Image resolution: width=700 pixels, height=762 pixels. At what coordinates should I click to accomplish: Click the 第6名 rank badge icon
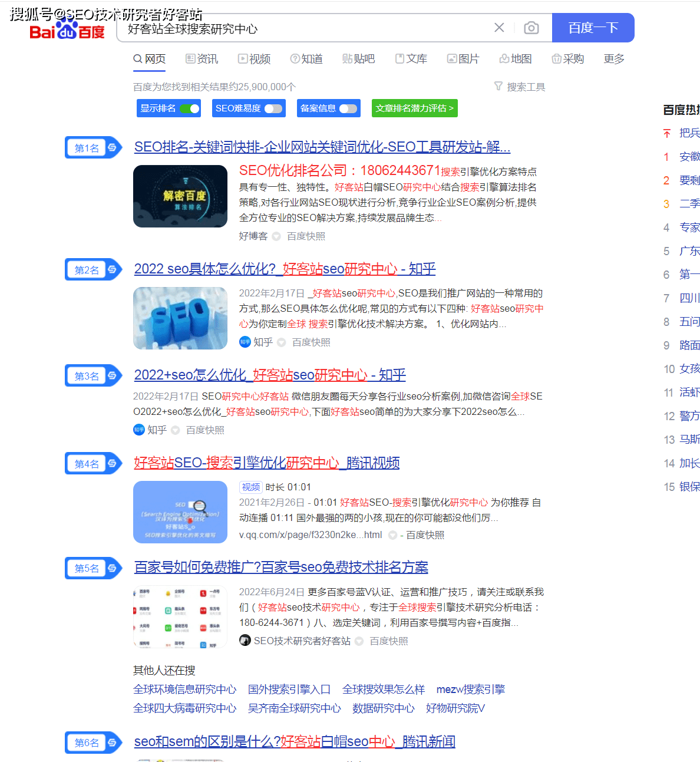tap(94, 742)
